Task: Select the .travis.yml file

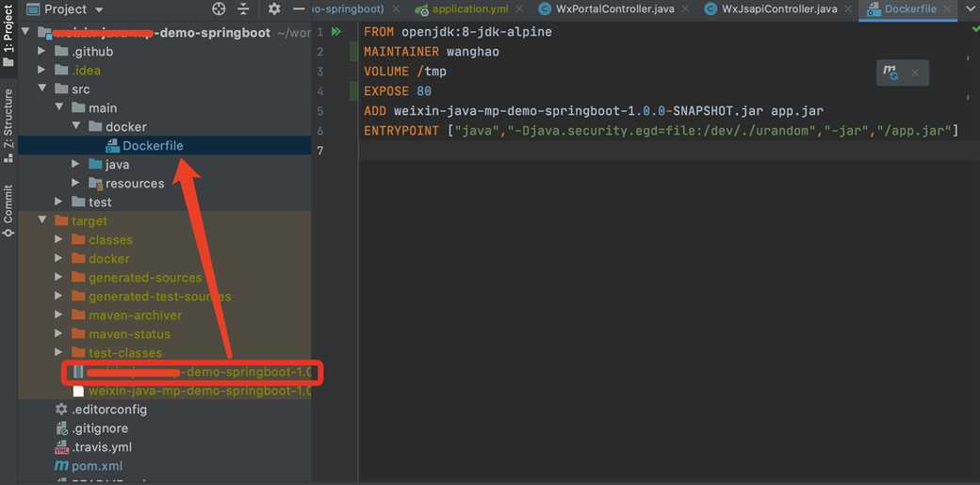Action: coord(102,447)
